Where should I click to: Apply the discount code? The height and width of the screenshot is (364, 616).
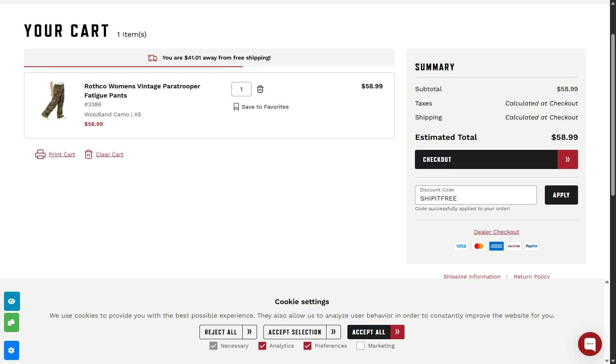point(561,195)
